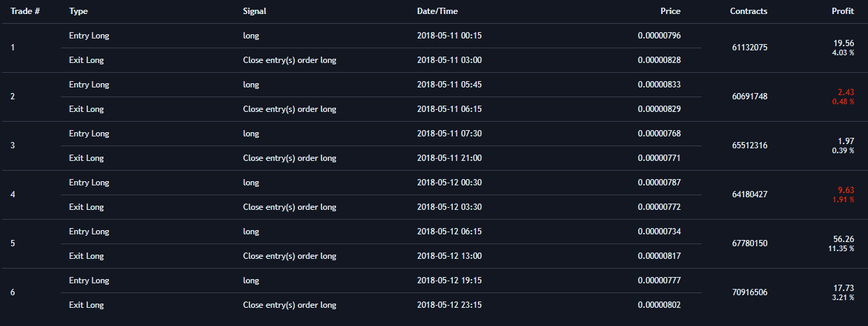Select trade number 5 cell
Image resolution: width=868 pixels, height=326 pixels.
point(13,243)
